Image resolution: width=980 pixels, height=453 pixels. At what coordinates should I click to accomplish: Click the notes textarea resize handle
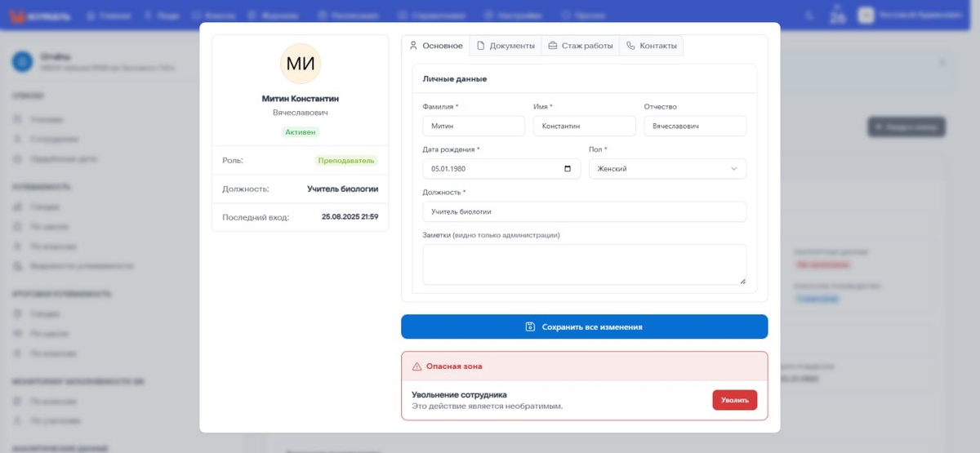coord(742,281)
